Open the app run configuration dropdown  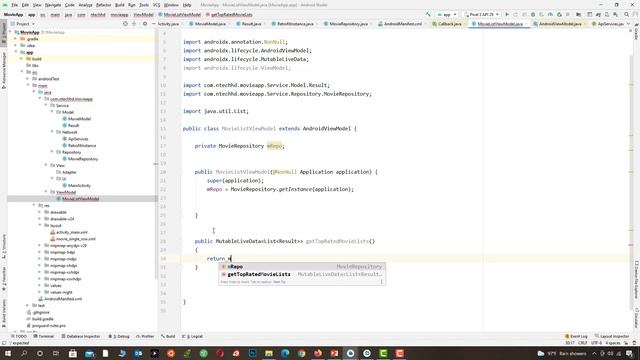pos(447,14)
